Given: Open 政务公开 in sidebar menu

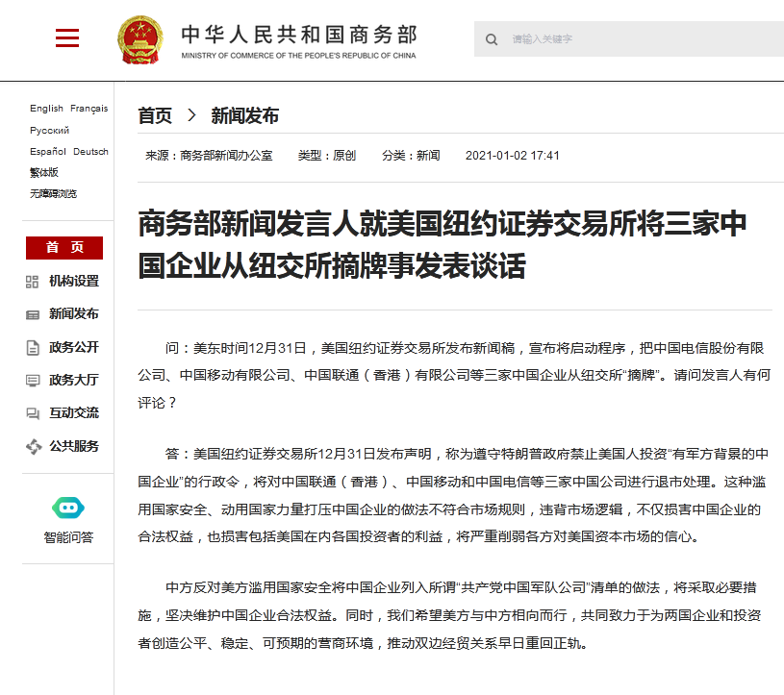Looking at the screenshot, I should pos(74,347).
